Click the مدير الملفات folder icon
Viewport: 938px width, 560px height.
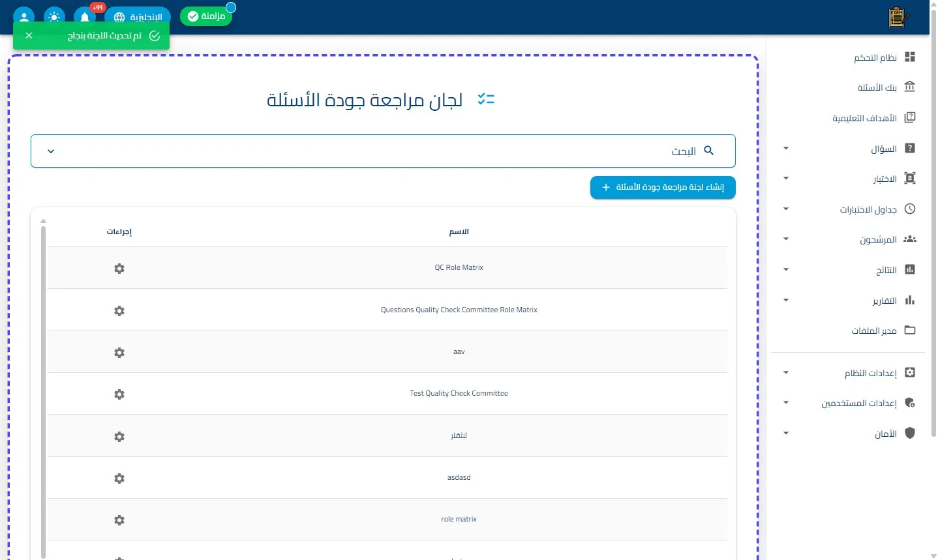point(910,331)
